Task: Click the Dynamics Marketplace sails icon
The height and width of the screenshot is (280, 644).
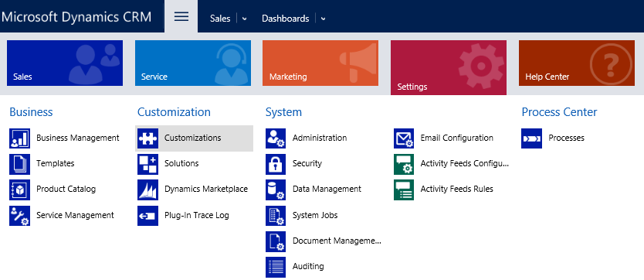Action: coord(147,190)
